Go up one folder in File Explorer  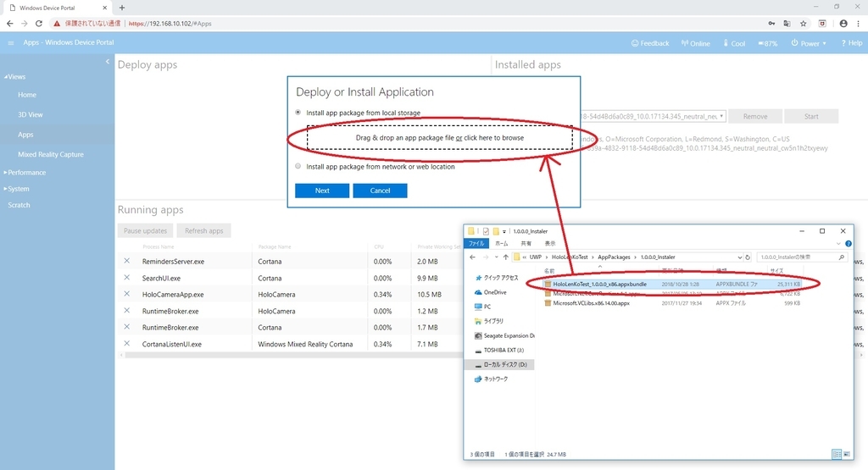pyautogui.click(x=505, y=257)
